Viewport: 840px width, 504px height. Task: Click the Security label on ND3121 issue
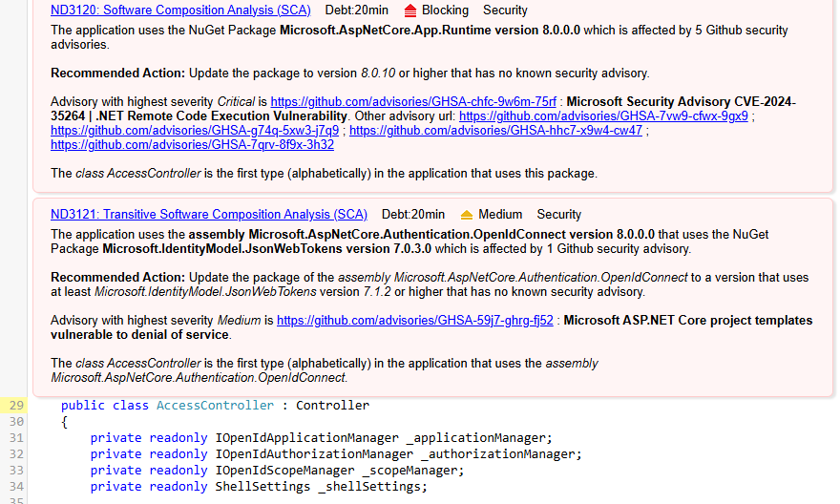pyautogui.click(x=558, y=215)
